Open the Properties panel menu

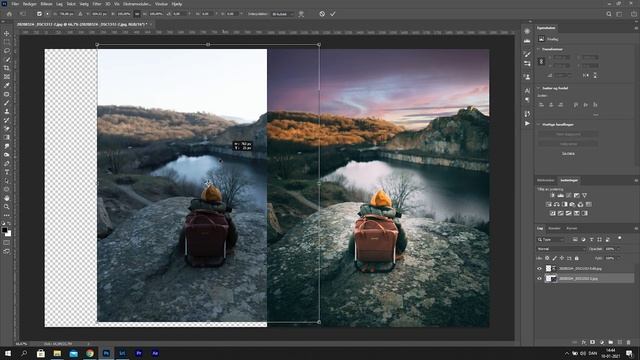[x=636, y=28]
